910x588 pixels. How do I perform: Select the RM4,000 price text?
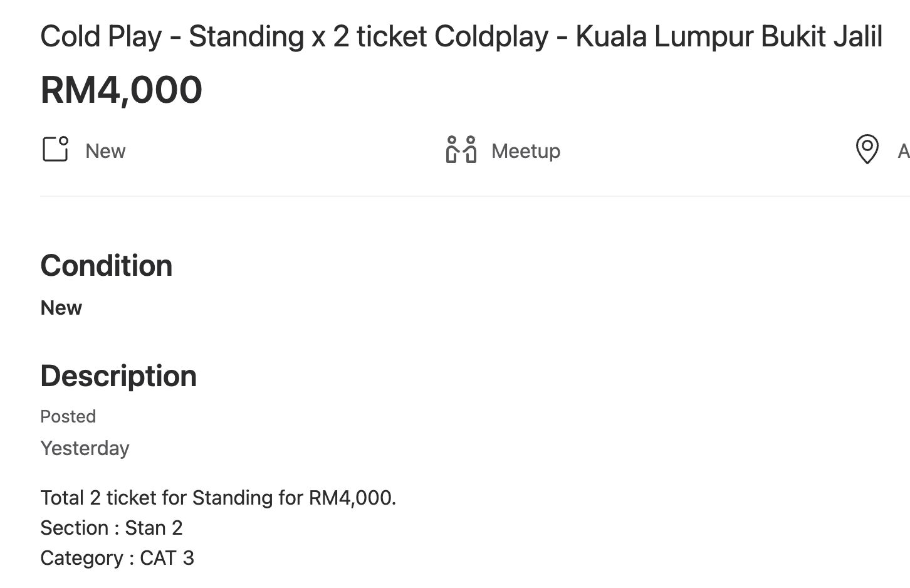(x=121, y=89)
